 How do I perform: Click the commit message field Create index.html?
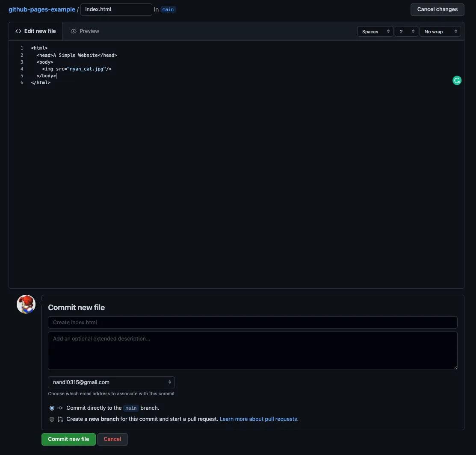252,322
